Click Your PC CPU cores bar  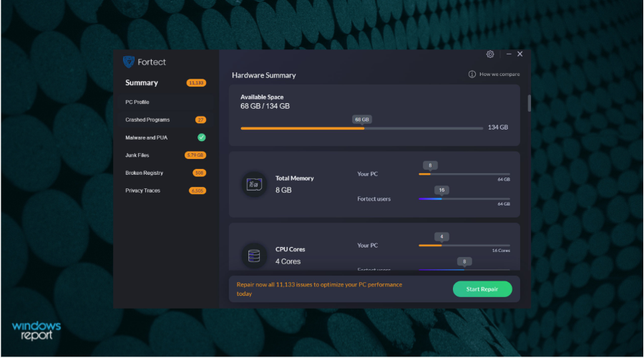[x=464, y=246]
